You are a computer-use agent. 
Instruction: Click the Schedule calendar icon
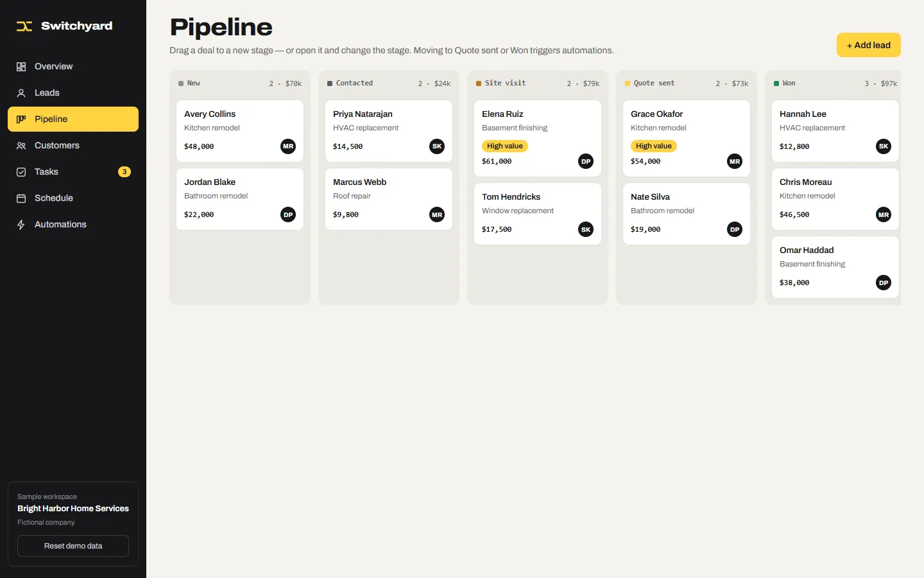[21, 198]
